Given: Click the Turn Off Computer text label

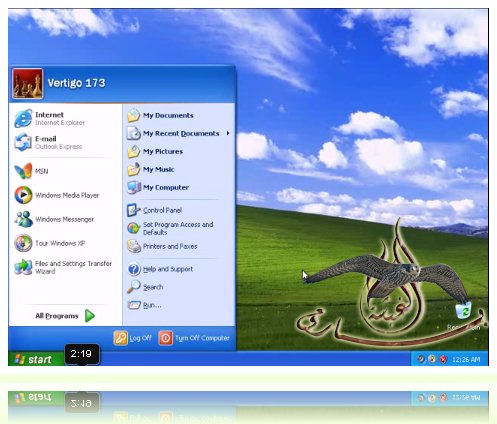Looking at the screenshot, I should click(202, 338).
